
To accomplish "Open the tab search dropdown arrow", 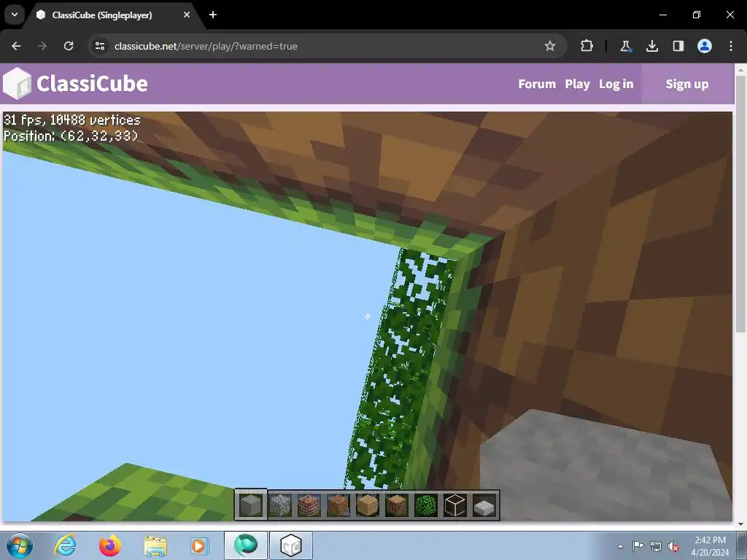I will coord(15,15).
